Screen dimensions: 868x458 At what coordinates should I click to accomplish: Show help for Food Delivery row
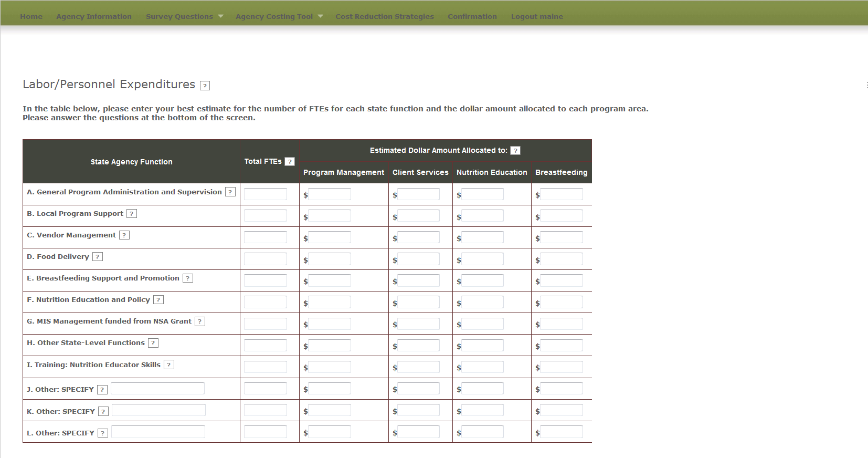[98, 257]
